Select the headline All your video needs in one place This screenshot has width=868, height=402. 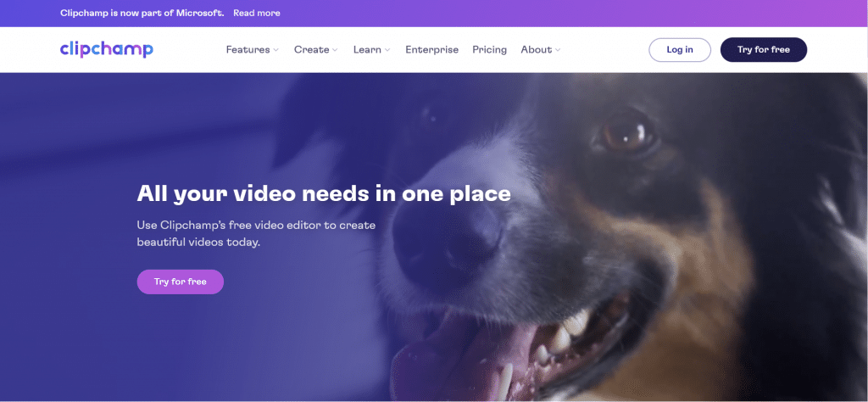[324, 194]
